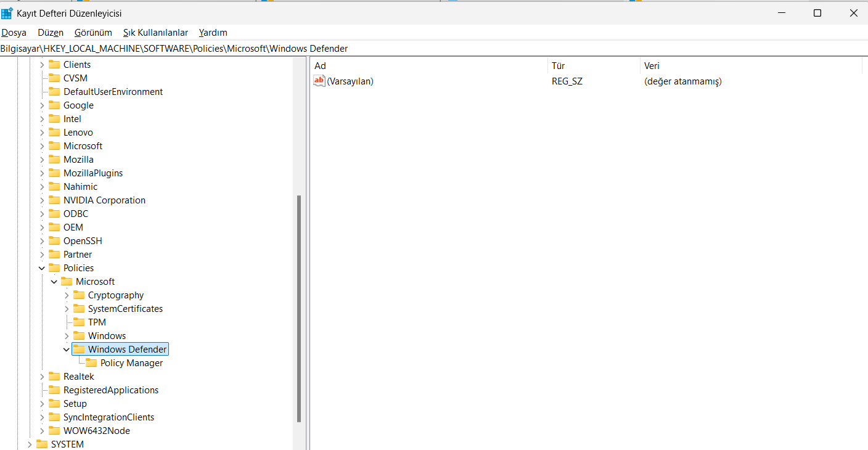Click the Lenovo folder icon
The width and height of the screenshot is (868, 450).
click(54, 133)
